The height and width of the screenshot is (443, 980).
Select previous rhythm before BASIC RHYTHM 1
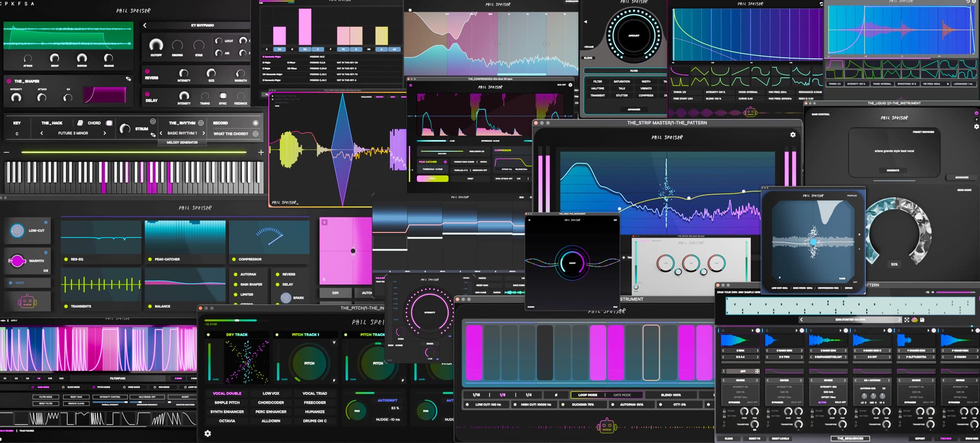pos(161,133)
